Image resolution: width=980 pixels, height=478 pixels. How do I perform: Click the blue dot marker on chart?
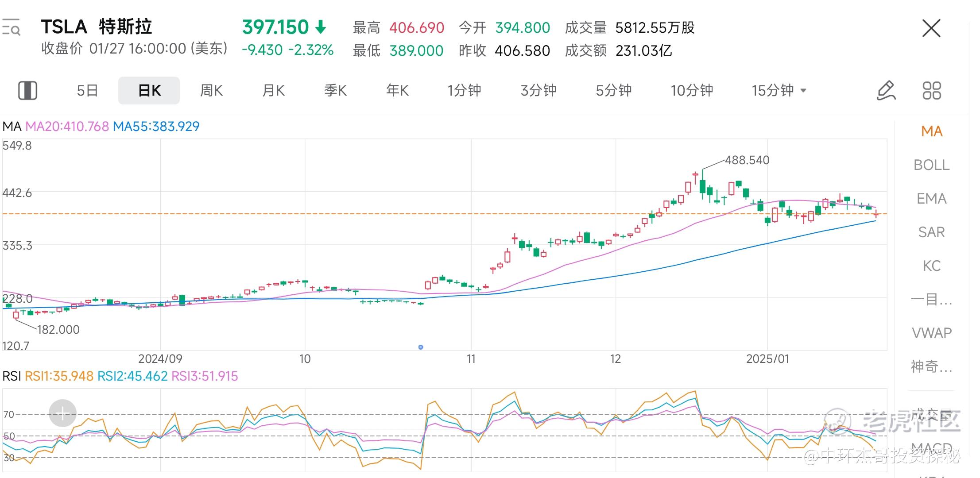[421, 347]
